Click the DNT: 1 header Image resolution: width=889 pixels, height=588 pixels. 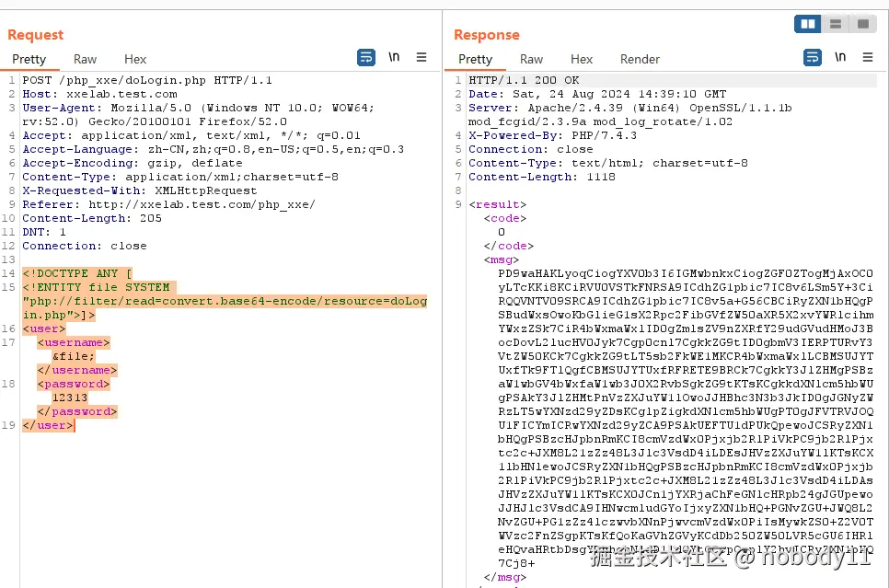[44, 232]
